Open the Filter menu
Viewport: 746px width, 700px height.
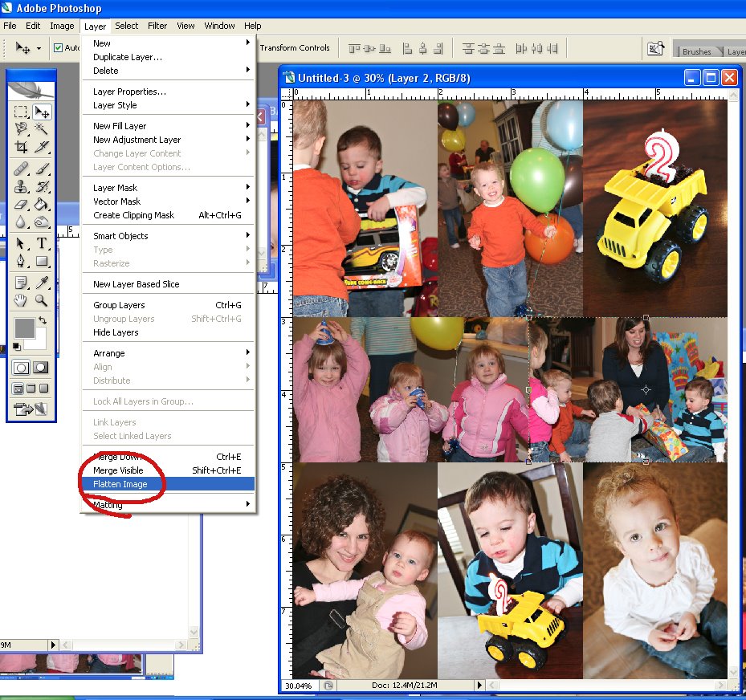157,26
